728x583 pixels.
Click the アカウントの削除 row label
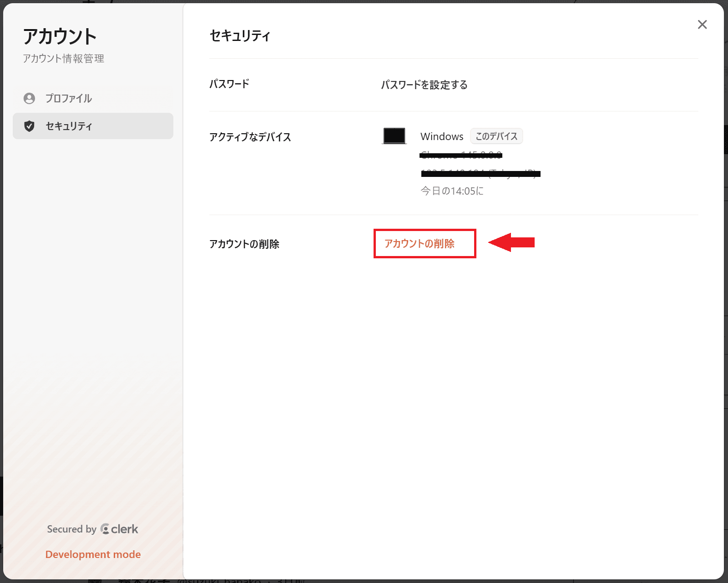click(245, 244)
